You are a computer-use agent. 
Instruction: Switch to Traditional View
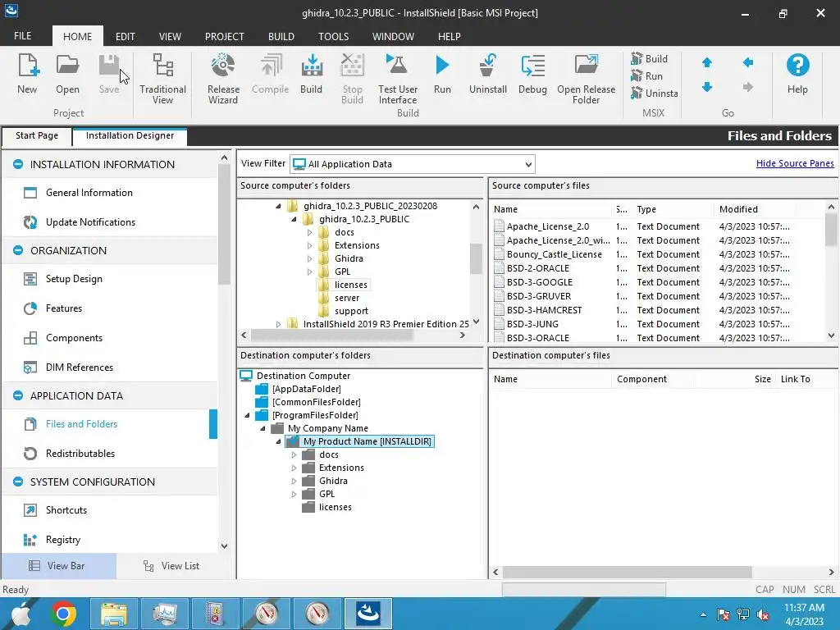tap(163, 79)
